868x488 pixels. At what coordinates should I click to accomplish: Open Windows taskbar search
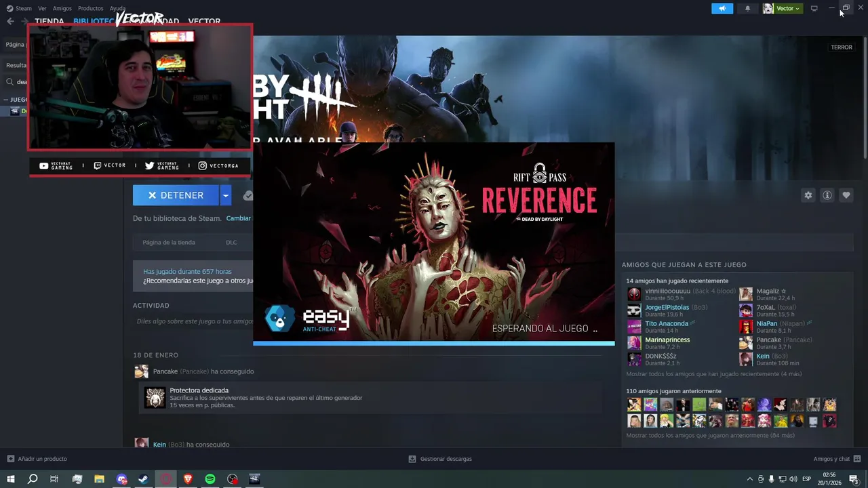point(33,479)
